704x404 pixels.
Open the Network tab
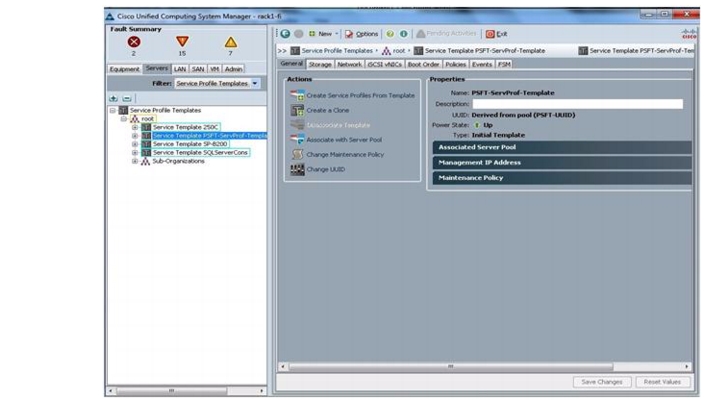pos(349,64)
